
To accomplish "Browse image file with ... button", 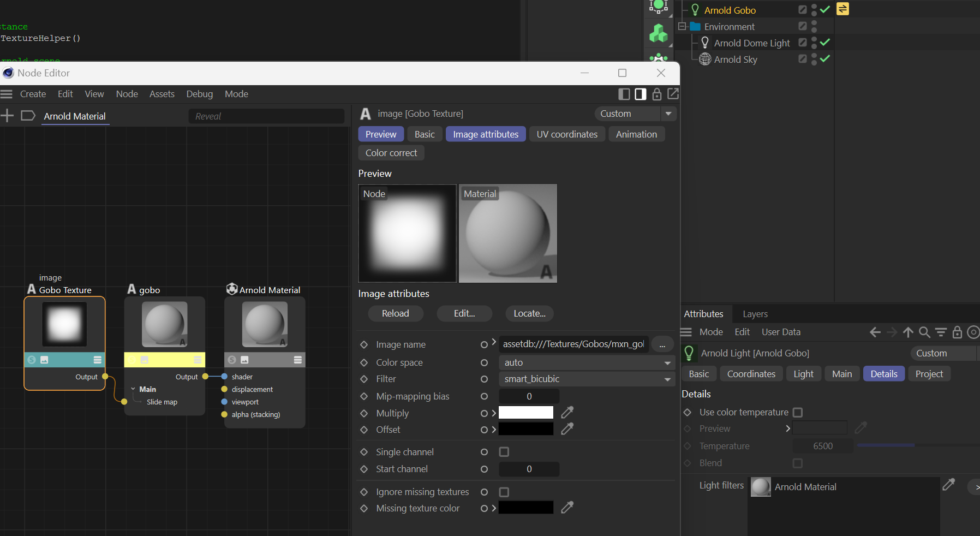I will [x=662, y=344].
